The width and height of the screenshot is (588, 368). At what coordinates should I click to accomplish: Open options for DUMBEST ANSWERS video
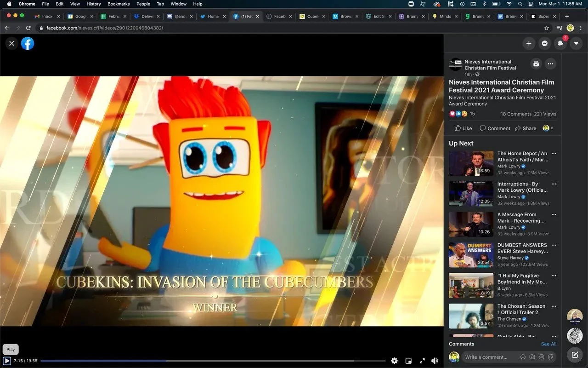pos(554,245)
